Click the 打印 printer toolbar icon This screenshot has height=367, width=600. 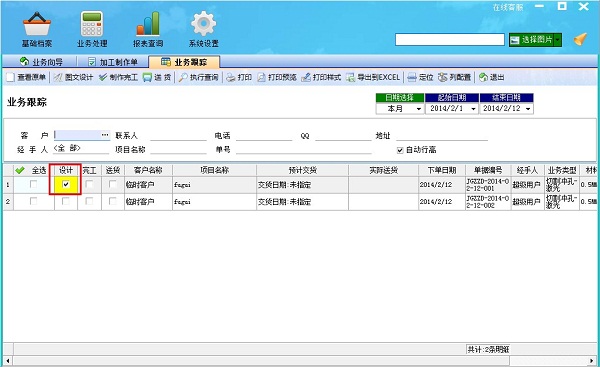[231, 78]
